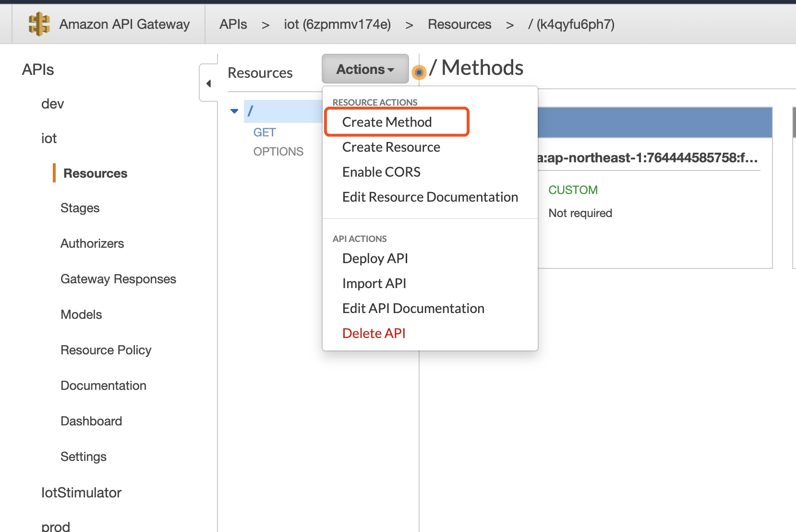Select the dev API in sidebar
796x532 pixels.
coord(53,104)
